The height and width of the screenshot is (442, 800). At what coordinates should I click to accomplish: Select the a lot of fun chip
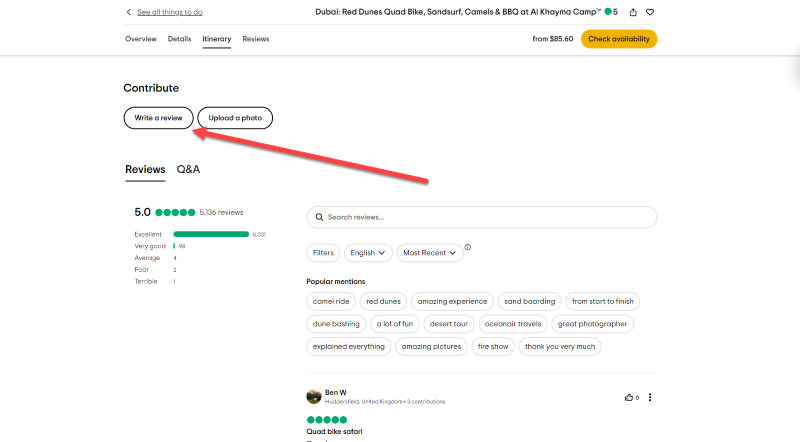(395, 324)
